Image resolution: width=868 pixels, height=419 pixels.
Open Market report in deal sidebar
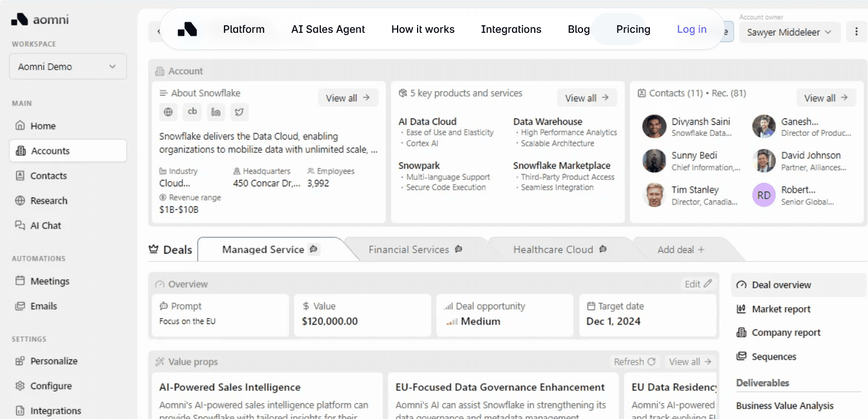781,309
